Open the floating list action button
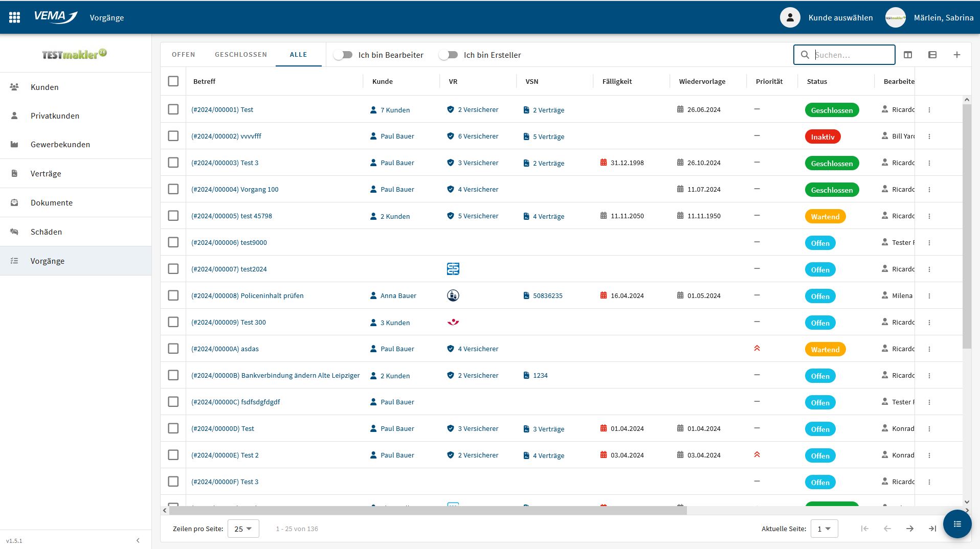The width and height of the screenshot is (980, 549). (957, 524)
